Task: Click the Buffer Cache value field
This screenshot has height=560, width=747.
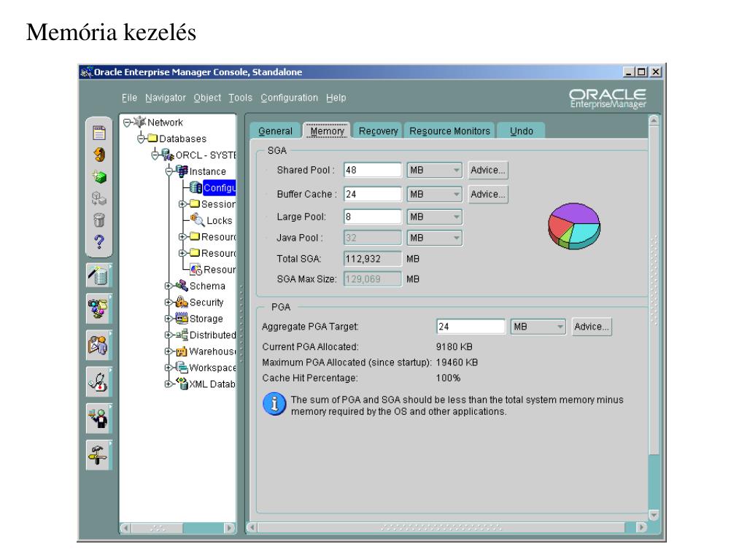Action: click(373, 194)
